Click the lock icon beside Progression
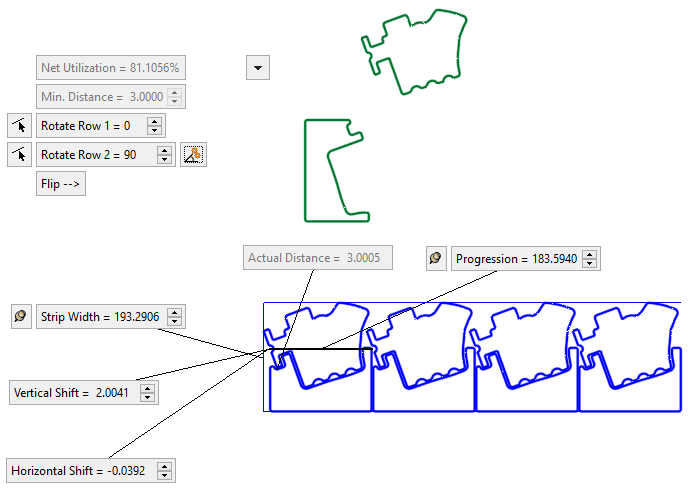 pos(436,259)
